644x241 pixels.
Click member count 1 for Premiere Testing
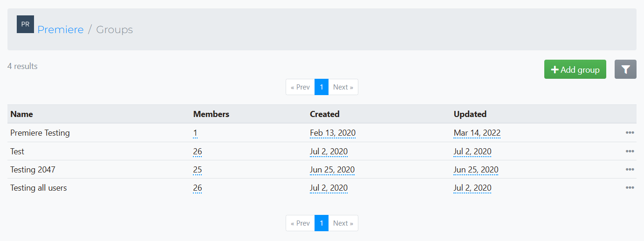pyautogui.click(x=195, y=133)
